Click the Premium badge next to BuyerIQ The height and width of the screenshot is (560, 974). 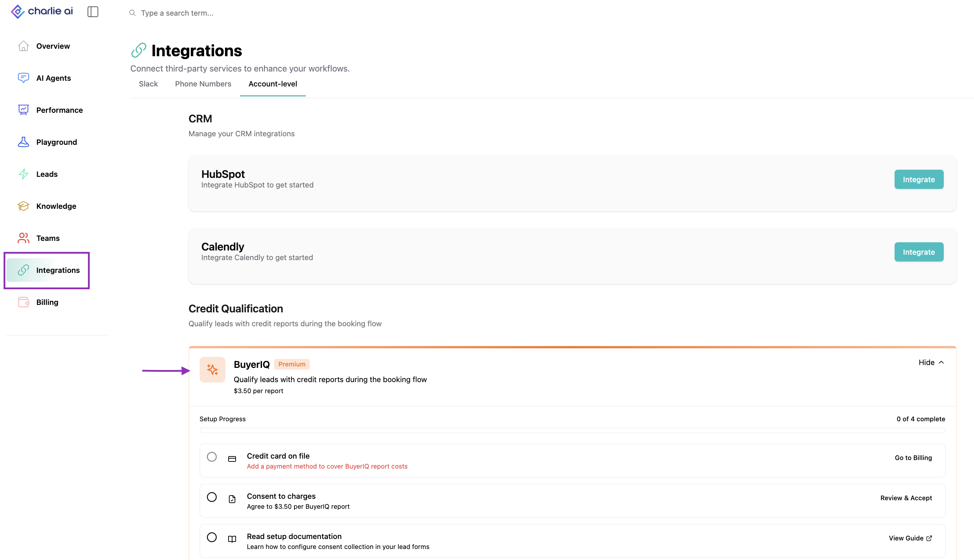pyautogui.click(x=292, y=364)
